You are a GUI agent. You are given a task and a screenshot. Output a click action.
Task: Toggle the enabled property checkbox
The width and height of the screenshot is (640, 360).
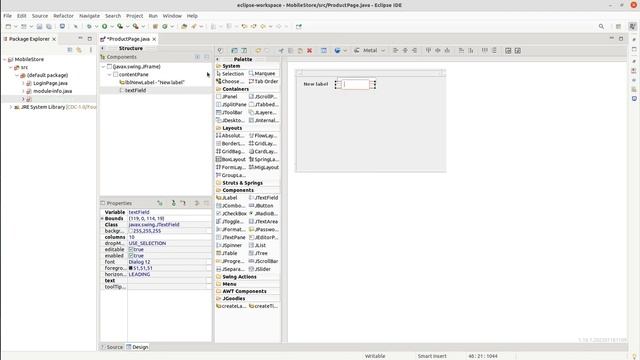coord(131,256)
